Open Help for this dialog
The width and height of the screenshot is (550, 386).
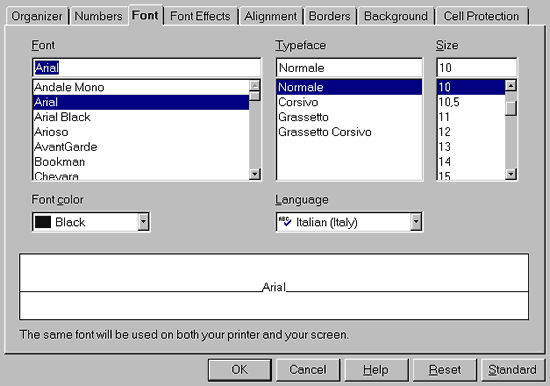(376, 370)
